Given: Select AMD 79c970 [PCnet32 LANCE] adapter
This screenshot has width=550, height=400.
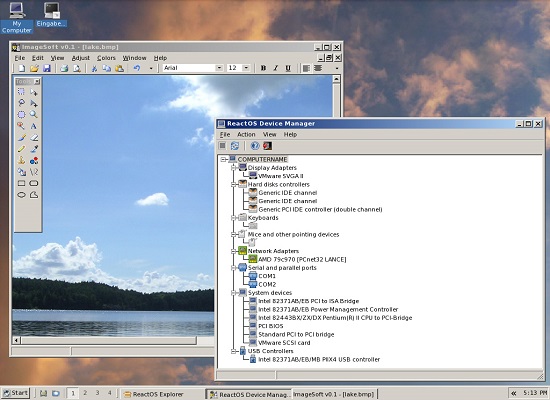Looking at the screenshot, I should (x=302, y=260).
